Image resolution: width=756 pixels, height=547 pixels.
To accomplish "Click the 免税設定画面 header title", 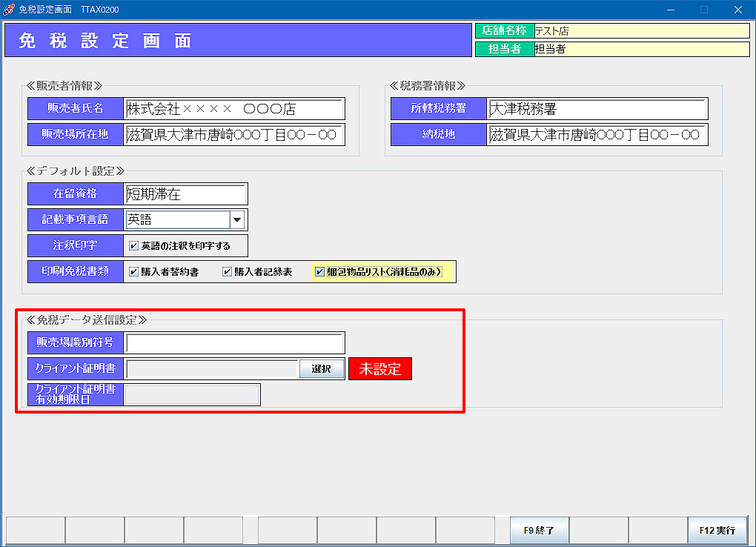I will [105, 41].
